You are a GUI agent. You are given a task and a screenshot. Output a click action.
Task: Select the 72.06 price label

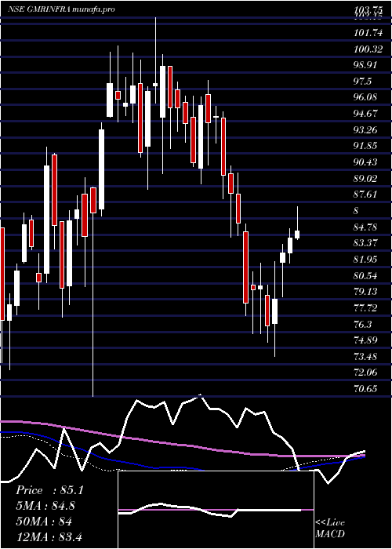pos(365,373)
